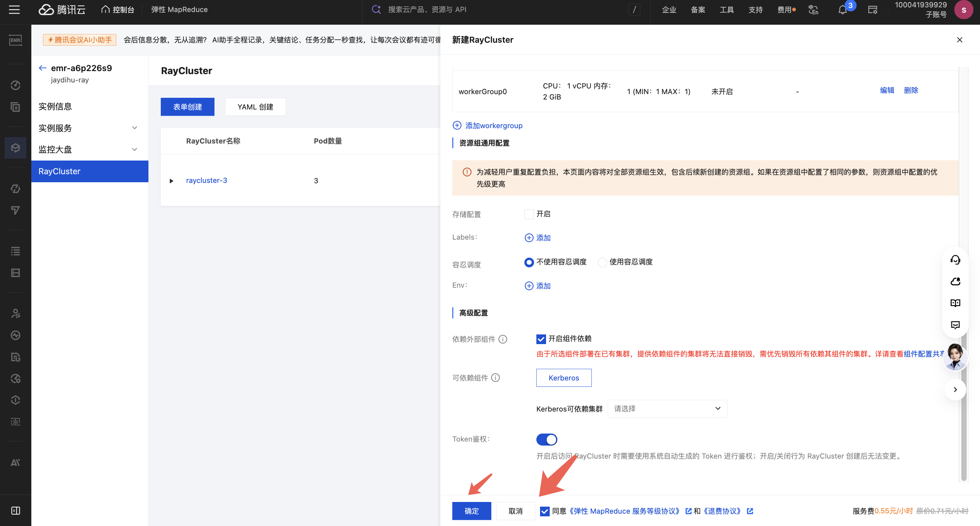Open the AI assistant icon in sidebar
The image size is (980, 526).
[x=15, y=463]
